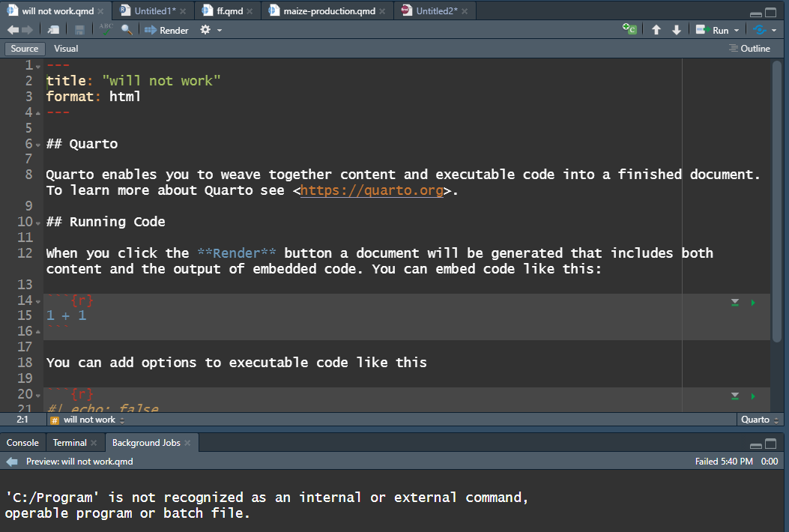
Task: Switch to the maize-production.qmd tab
Action: point(328,10)
